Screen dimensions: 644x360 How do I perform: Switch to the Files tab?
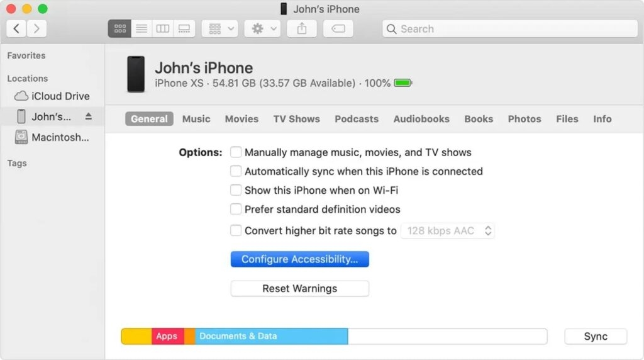[567, 119]
